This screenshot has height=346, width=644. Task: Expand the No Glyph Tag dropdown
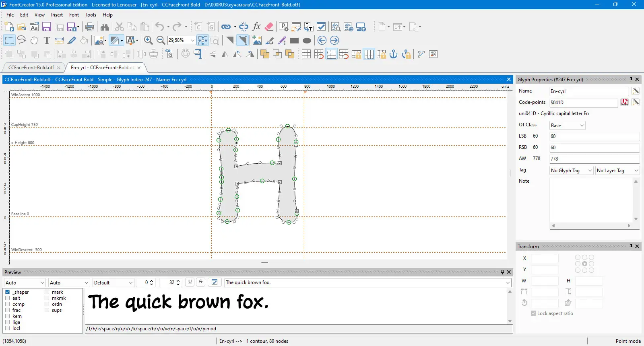coord(572,171)
